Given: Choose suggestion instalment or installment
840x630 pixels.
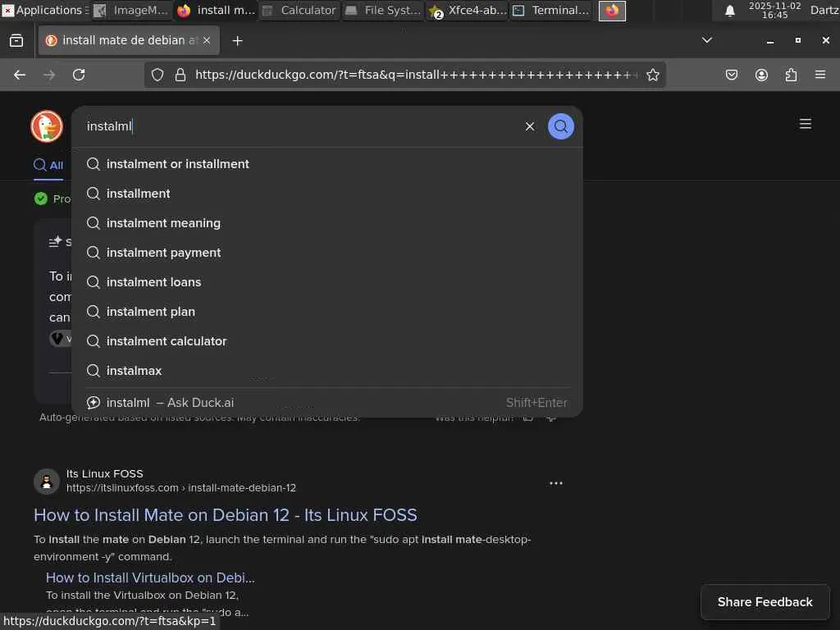Looking at the screenshot, I should tap(326, 164).
